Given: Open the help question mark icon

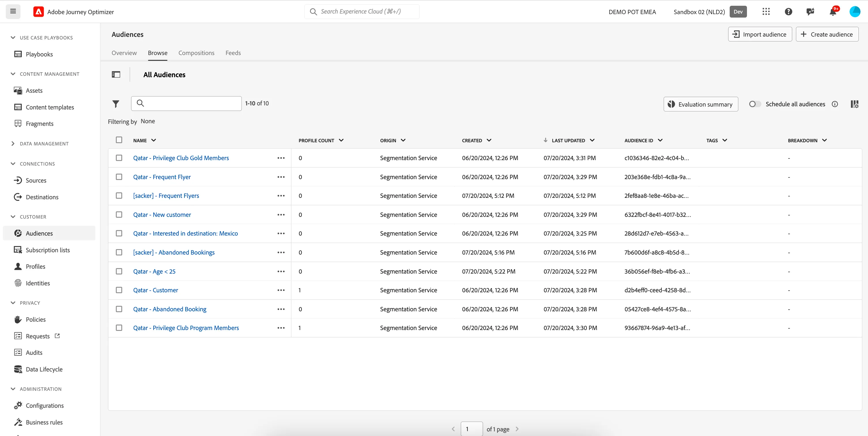Looking at the screenshot, I should click(x=788, y=12).
